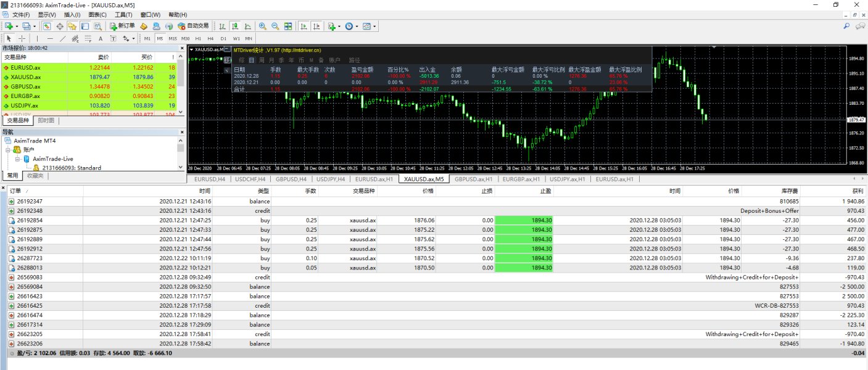The image size is (868, 370).
Task: Select the equidistant channel tool
Action: tap(75, 38)
